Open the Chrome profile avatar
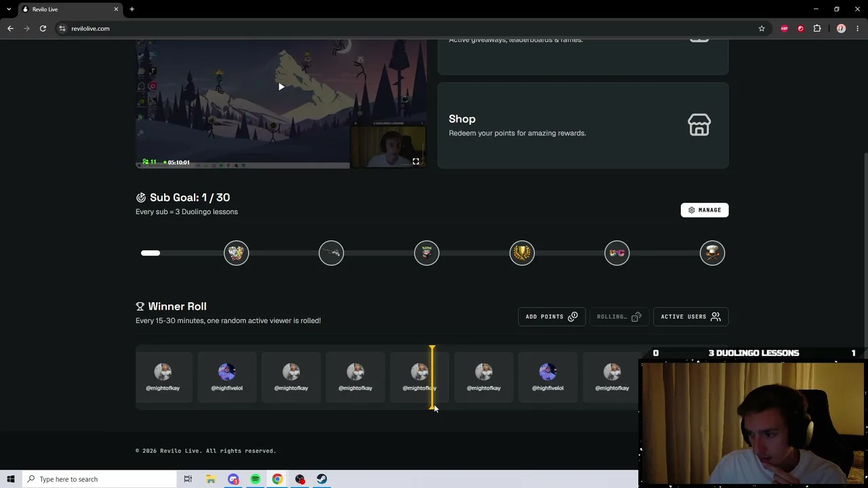 pyautogui.click(x=842, y=28)
